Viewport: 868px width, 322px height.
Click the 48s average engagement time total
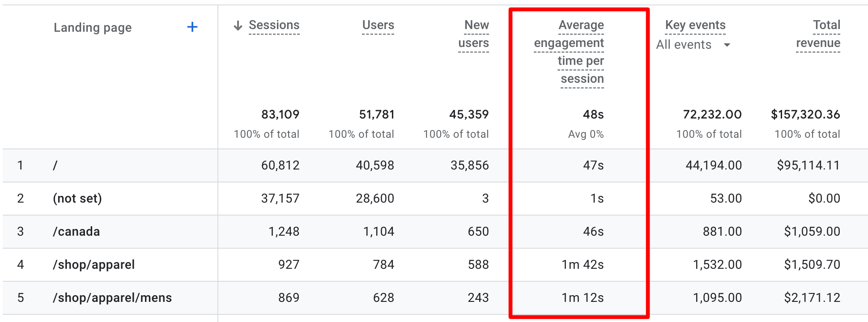click(592, 114)
